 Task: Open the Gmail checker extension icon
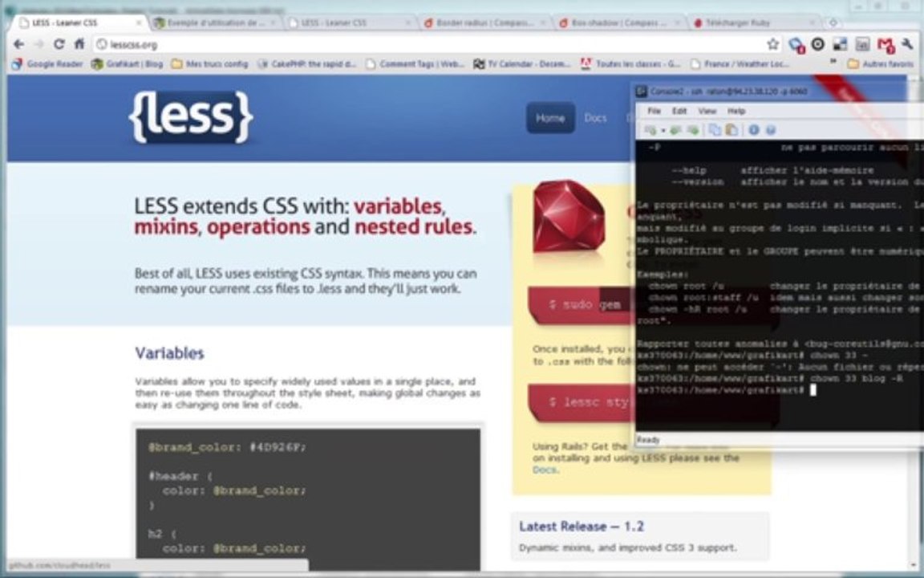click(885, 44)
